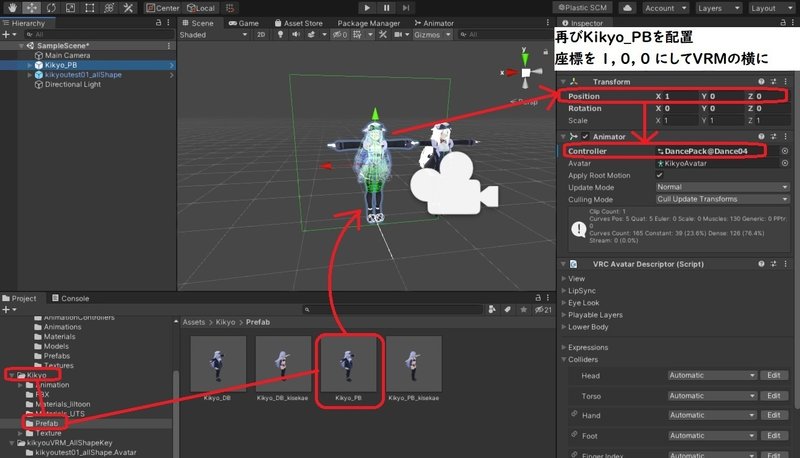Edit the Head collider

pos(773,375)
